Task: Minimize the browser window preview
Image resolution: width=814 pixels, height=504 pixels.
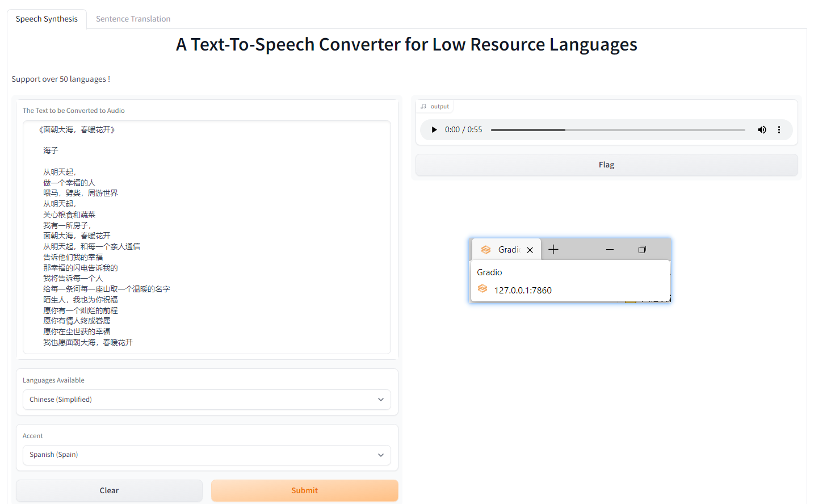Action: [x=610, y=249]
